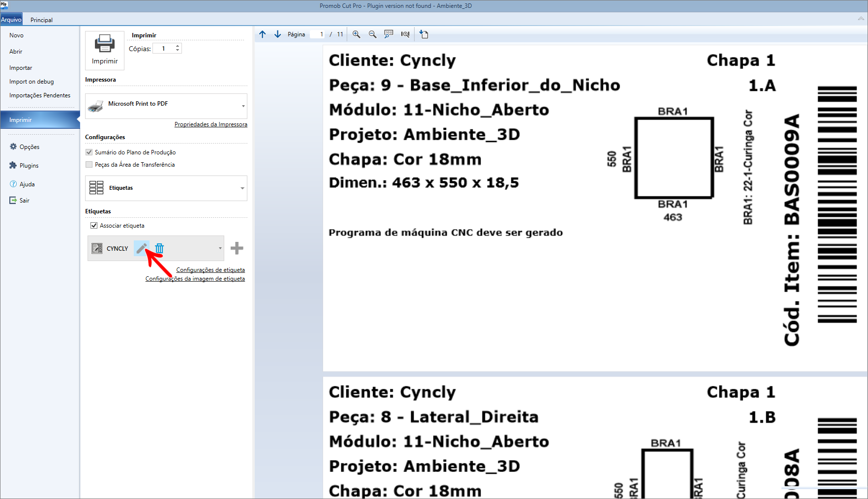
Task: Click the '1.B' label identifier
Action: (762, 417)
